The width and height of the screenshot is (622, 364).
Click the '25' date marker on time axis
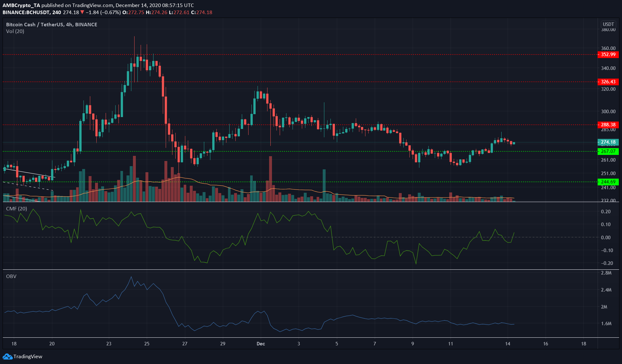(147, 343)
